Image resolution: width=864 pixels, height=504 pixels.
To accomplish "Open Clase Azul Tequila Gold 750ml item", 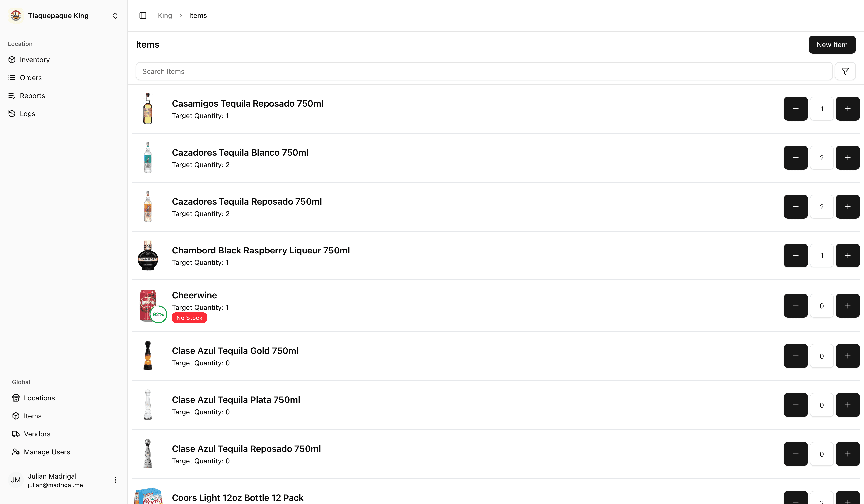I will click(235, 350).
